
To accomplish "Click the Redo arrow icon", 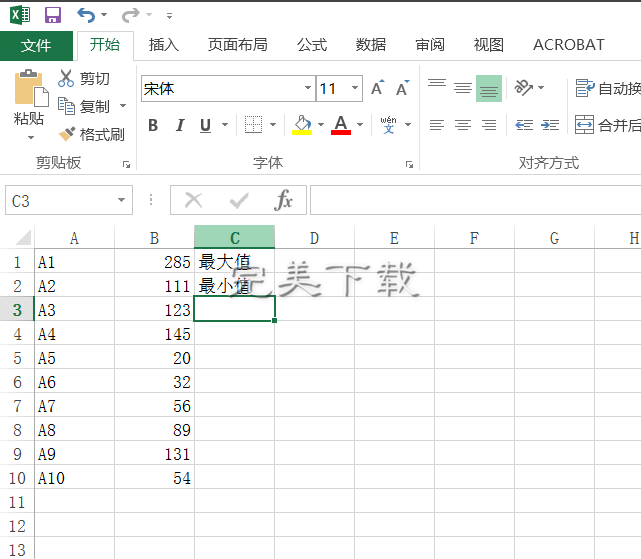I will (x=131, y=16).
